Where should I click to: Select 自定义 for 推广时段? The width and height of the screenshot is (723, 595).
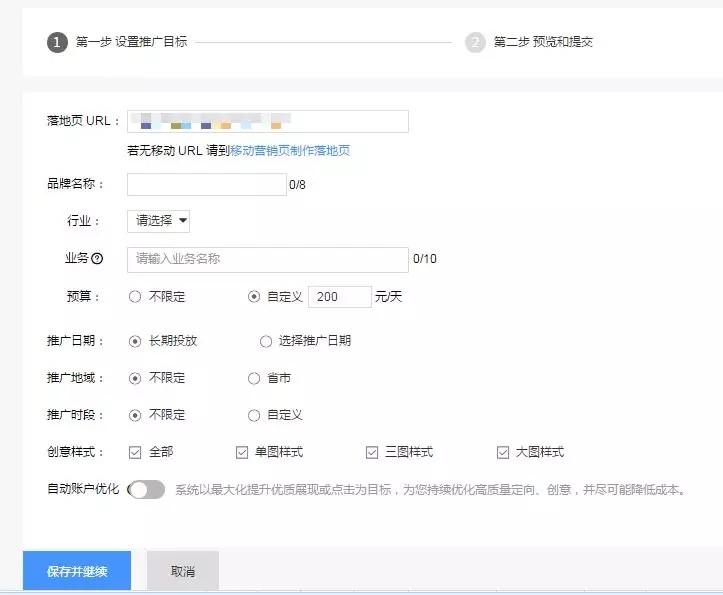254,415
